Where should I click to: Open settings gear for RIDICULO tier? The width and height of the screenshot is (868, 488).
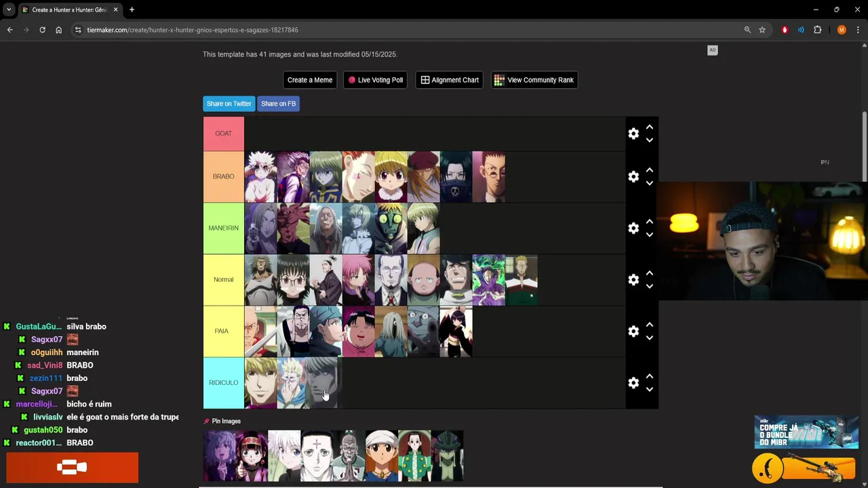(x=633, y=383)
